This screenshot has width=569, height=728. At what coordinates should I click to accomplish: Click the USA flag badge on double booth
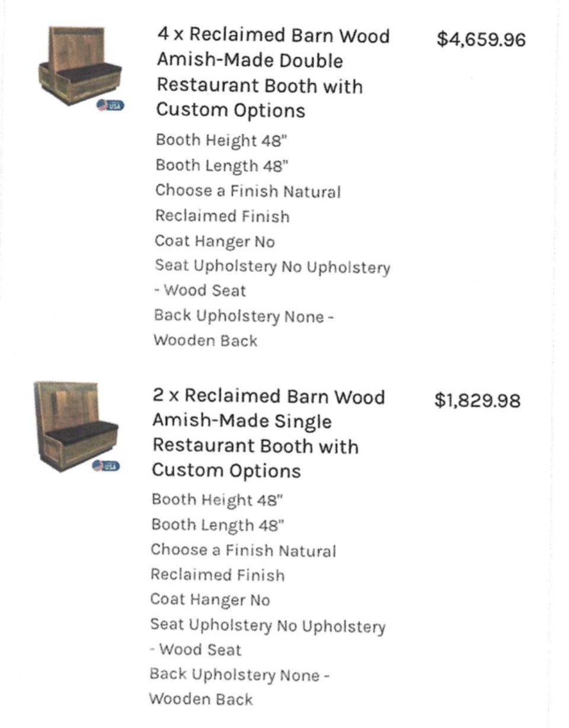[110, 105]
